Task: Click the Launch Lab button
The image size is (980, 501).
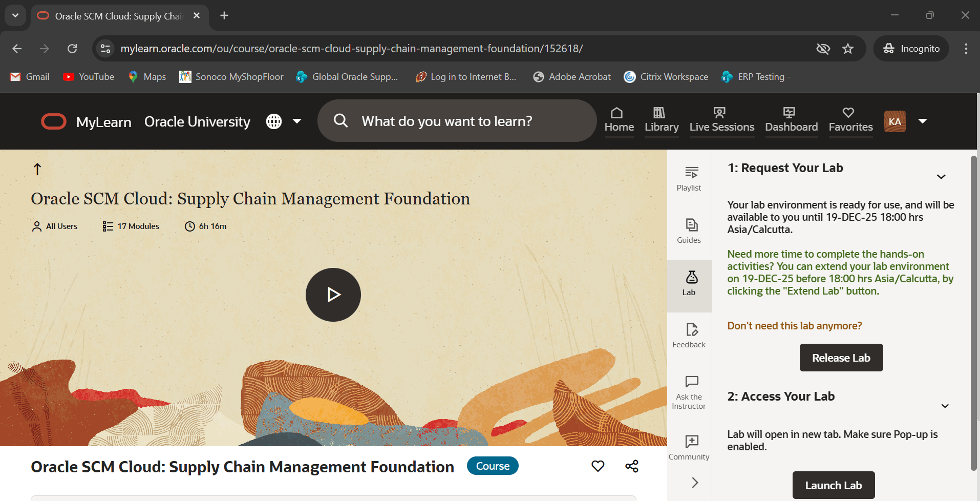Action: point(834,485)
